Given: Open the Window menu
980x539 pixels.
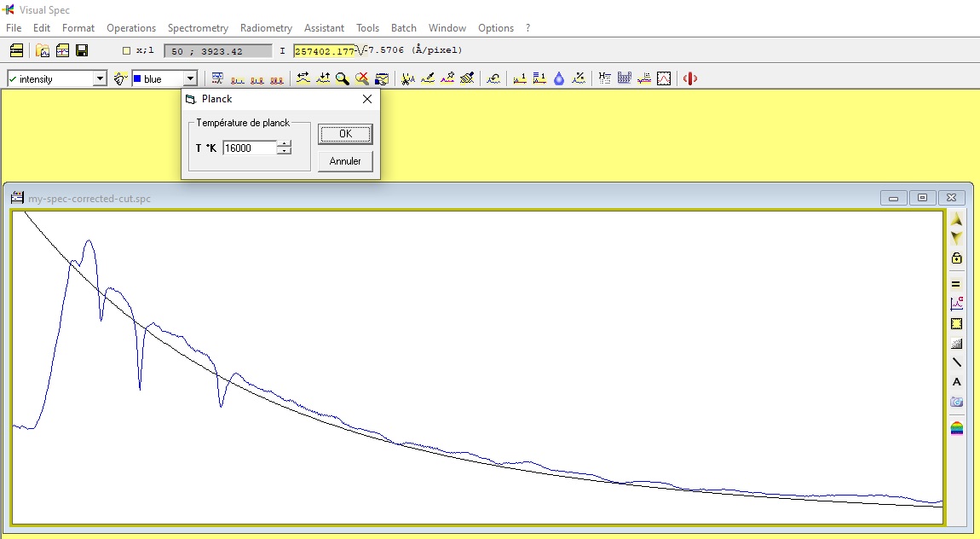Looking at the screenshot, I should click(447, 28).
